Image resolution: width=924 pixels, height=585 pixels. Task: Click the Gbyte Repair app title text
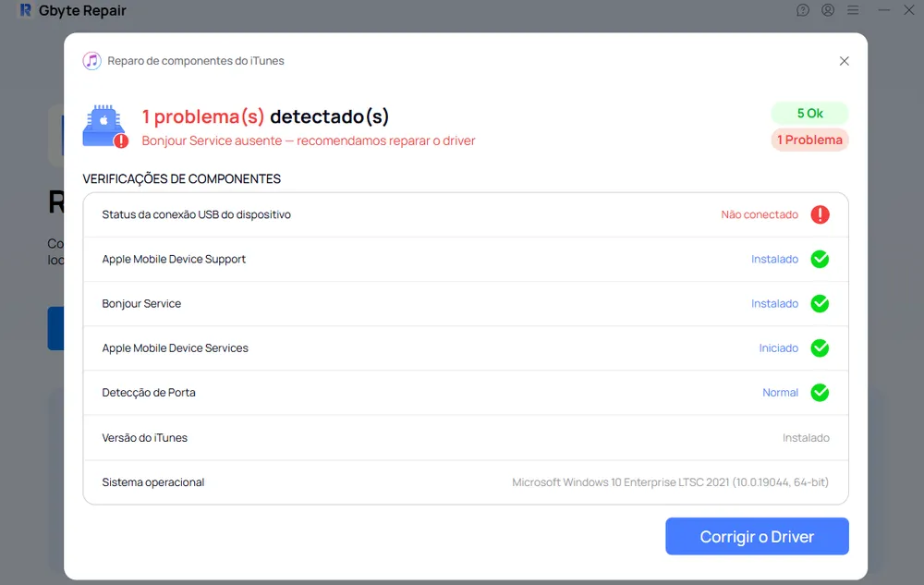[82, 10]
